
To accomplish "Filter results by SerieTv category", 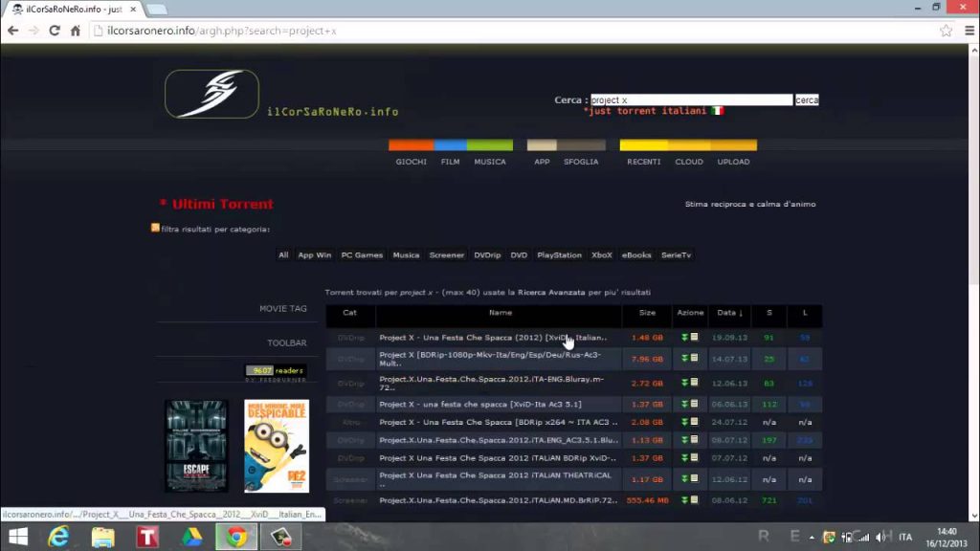I will coord(677,254).
